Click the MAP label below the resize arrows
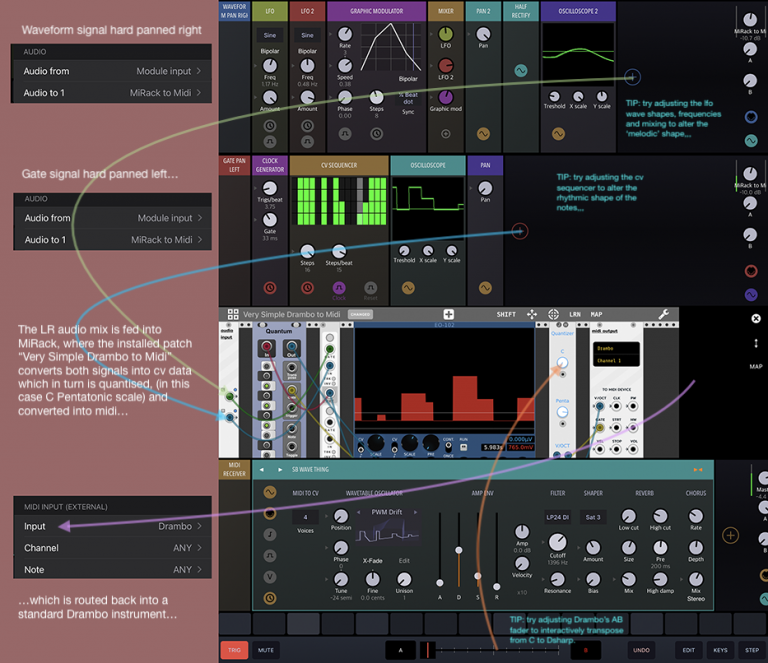 [x=756, y=366]
